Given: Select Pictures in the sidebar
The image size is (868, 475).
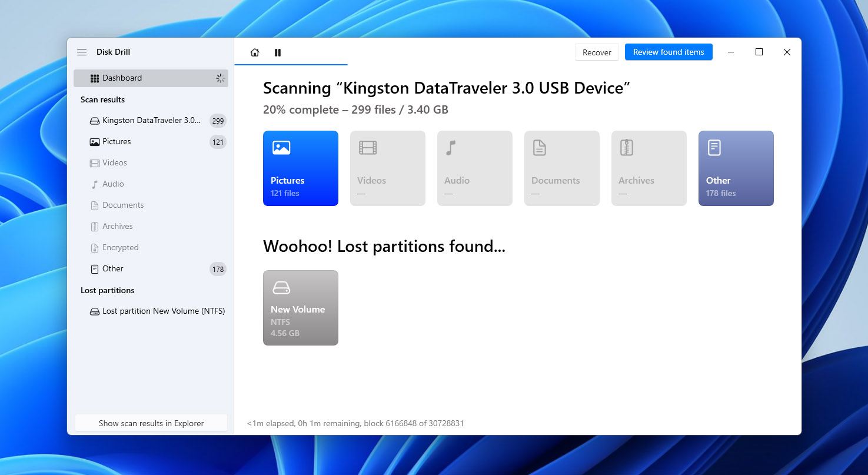Looking at the screenshot, I should [151, 142].
